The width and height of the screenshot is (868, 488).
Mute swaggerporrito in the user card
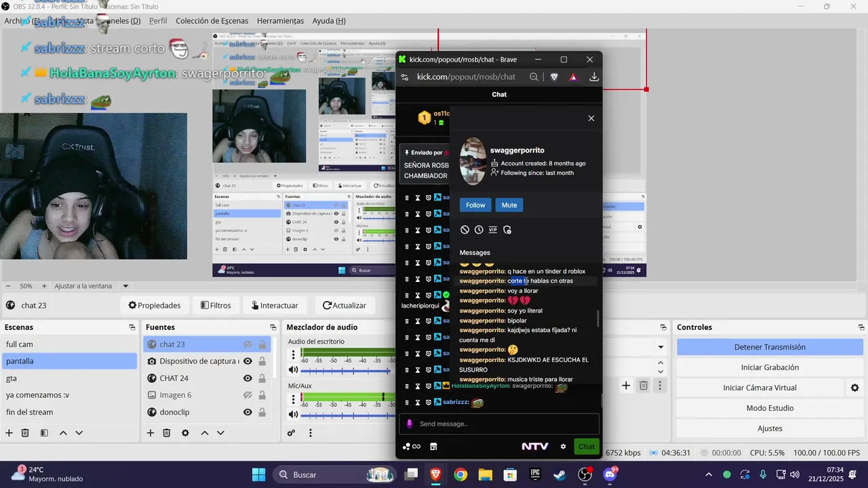tap(509, 205)
